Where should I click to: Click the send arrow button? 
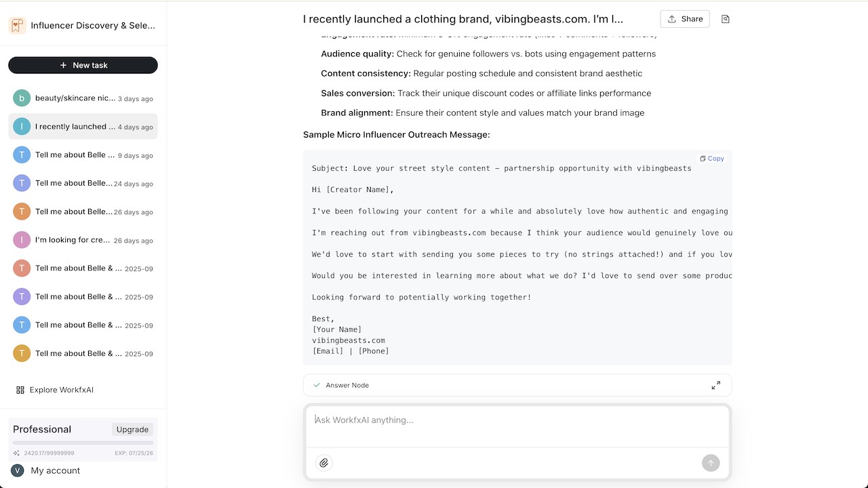[x=711, y=463]
